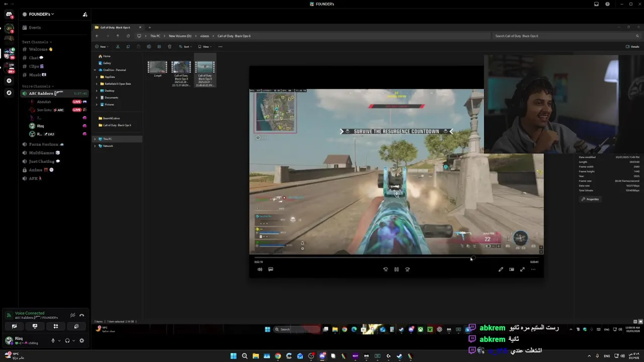Toggle the Details pane button in Explorer
Image resolution: width=644 pixels, height=362 pixels.
pyautogui.click(x=632, y=47)
